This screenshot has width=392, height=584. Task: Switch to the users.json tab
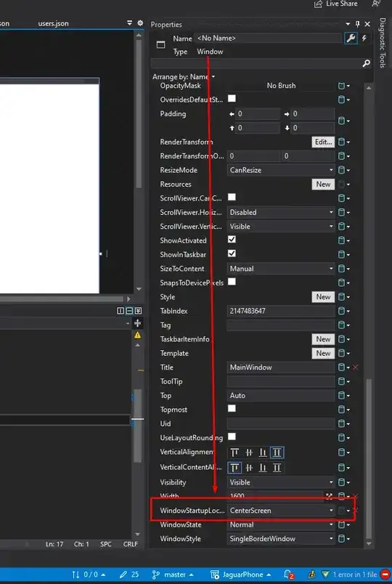pyautogui.click(x=53, y=23)
